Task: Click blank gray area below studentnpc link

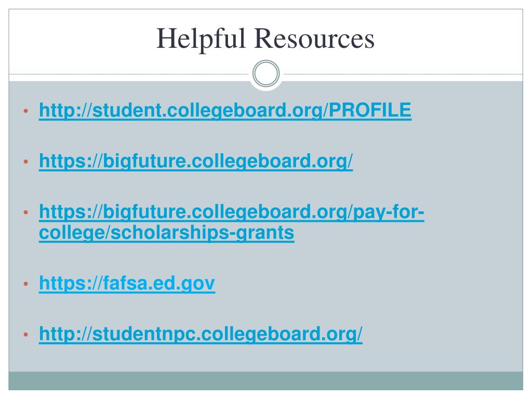Action: tap(265, 358)
